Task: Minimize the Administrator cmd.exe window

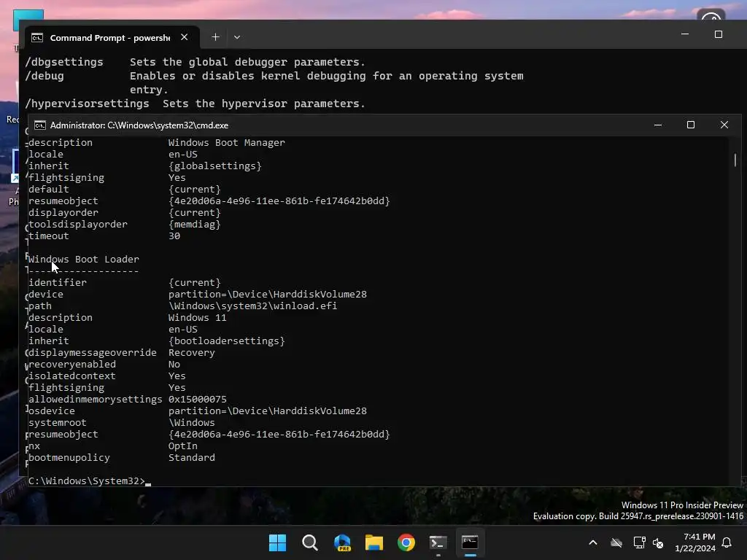Action: tap(658, 125)
